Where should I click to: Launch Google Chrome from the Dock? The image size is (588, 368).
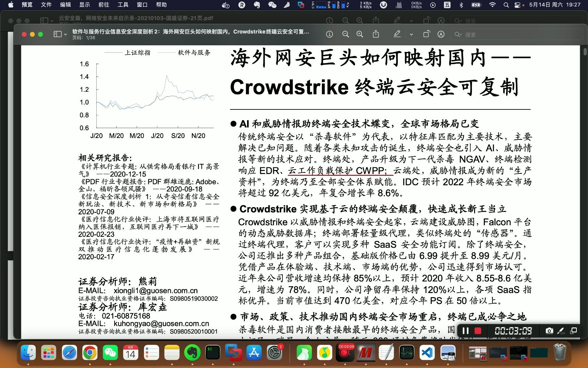coord(90,353)
